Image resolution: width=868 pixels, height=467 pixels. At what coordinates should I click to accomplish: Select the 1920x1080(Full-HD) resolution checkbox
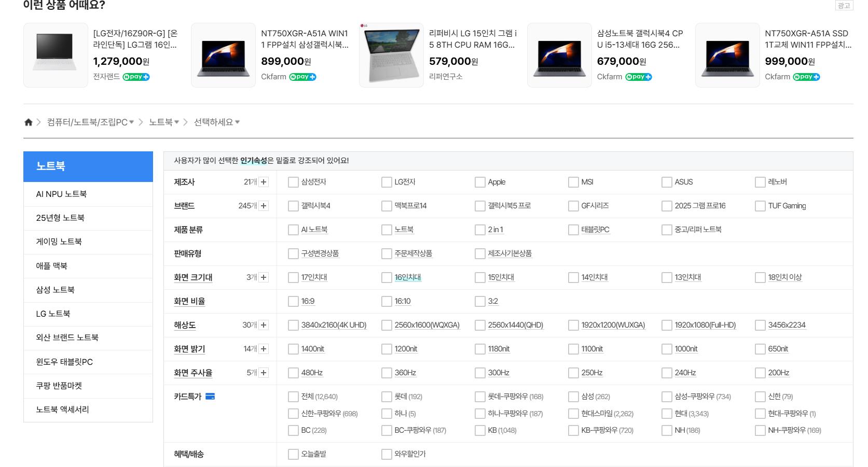coord(667,325)
